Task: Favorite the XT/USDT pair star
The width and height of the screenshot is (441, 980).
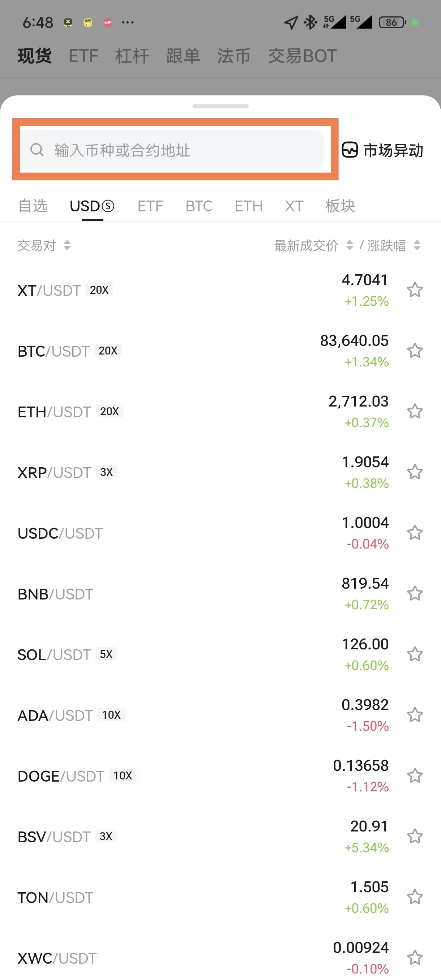Action: pyautogui.click(x=414, y=290)
